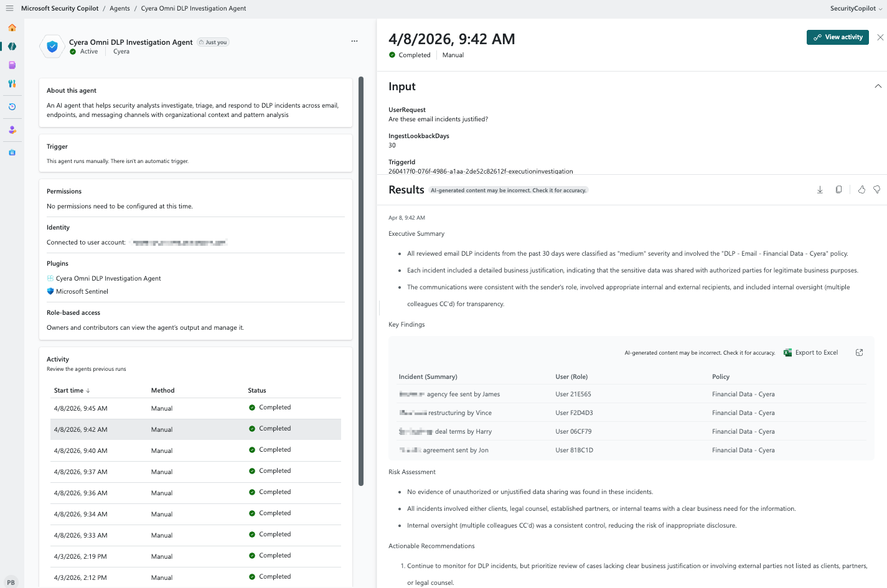Screen dimensions: 887x588
Task: Click the Cyera Omni DLP plugin entry
Action: click(104, 279)
